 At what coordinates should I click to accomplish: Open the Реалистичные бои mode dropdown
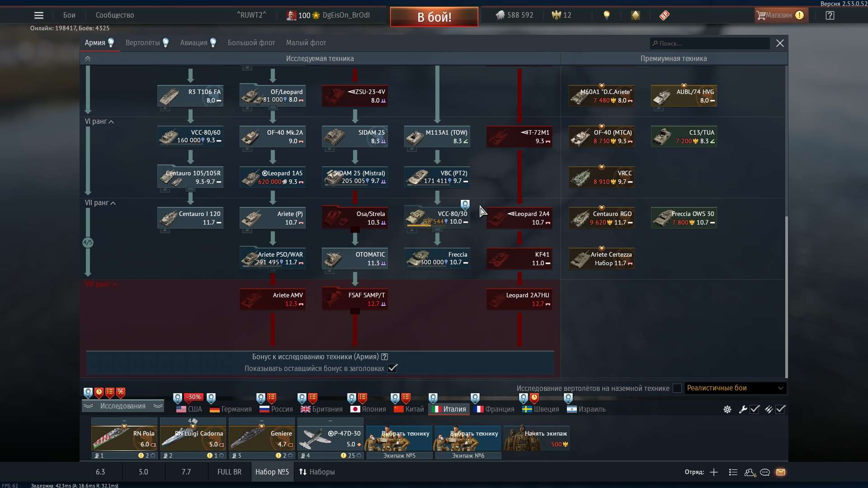pyautogui.click(x=736, y=388)
